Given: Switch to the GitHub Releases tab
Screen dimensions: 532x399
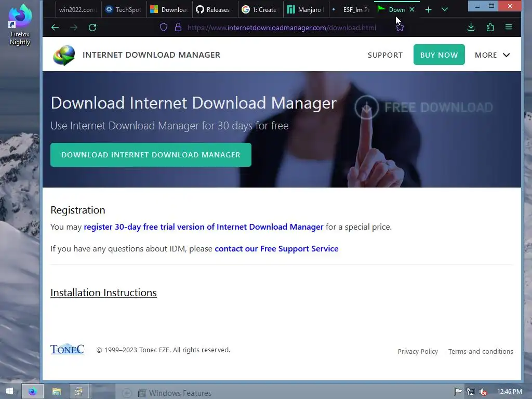Looking at the screenshot, I should click(215, 9).
